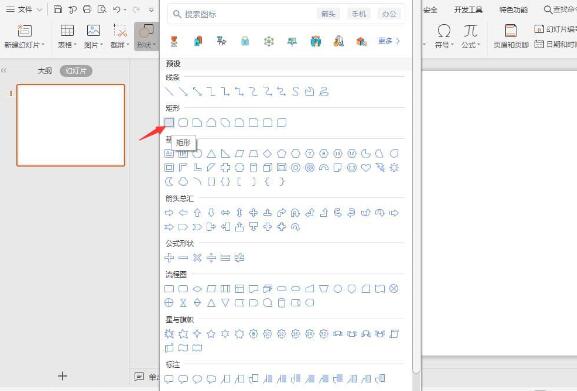Open 更多 icon categories link
The width and height of the screenshot is (577, 391).
(389, 41)
